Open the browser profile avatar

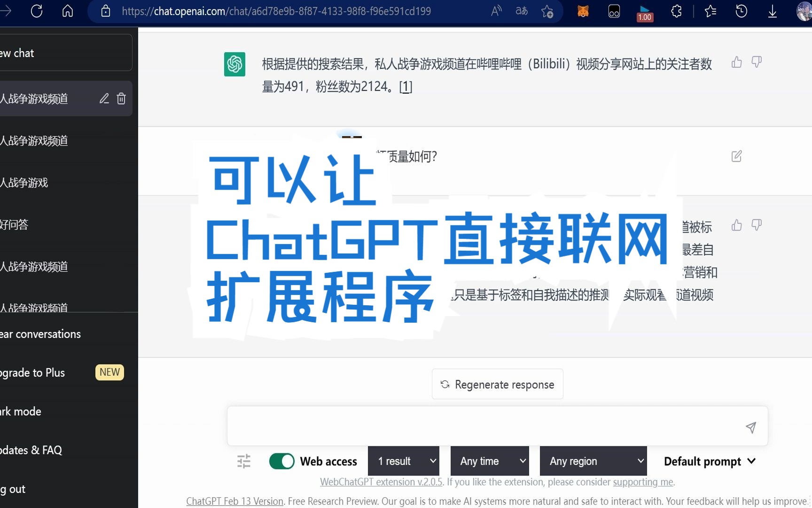tap(804, 11)
